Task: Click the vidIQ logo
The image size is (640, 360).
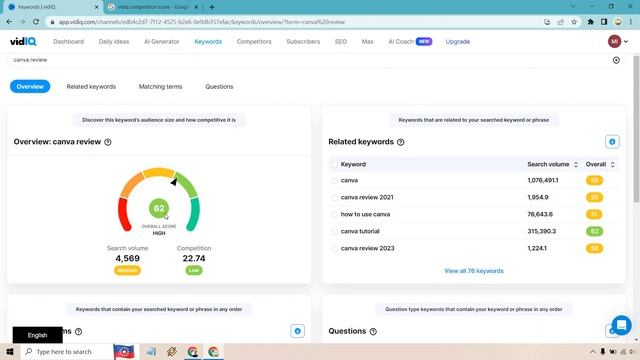Action: (x=23, y=41)
